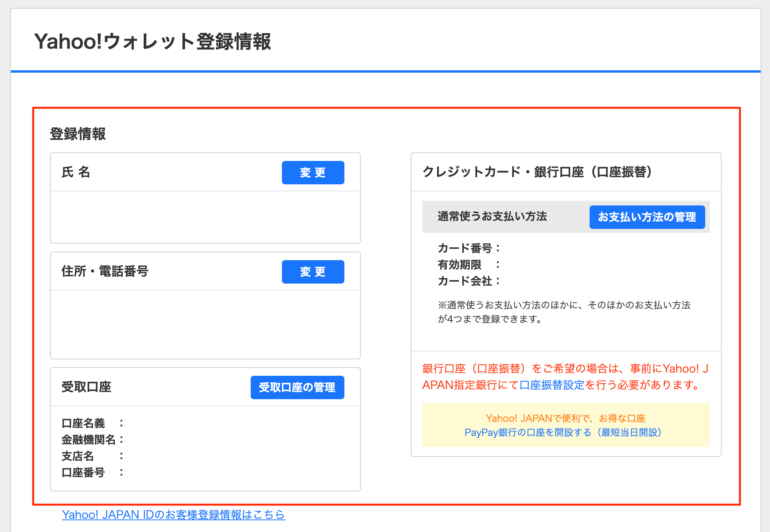Click the 支店名 label
The image size is (770, 532).
point(93,456)
